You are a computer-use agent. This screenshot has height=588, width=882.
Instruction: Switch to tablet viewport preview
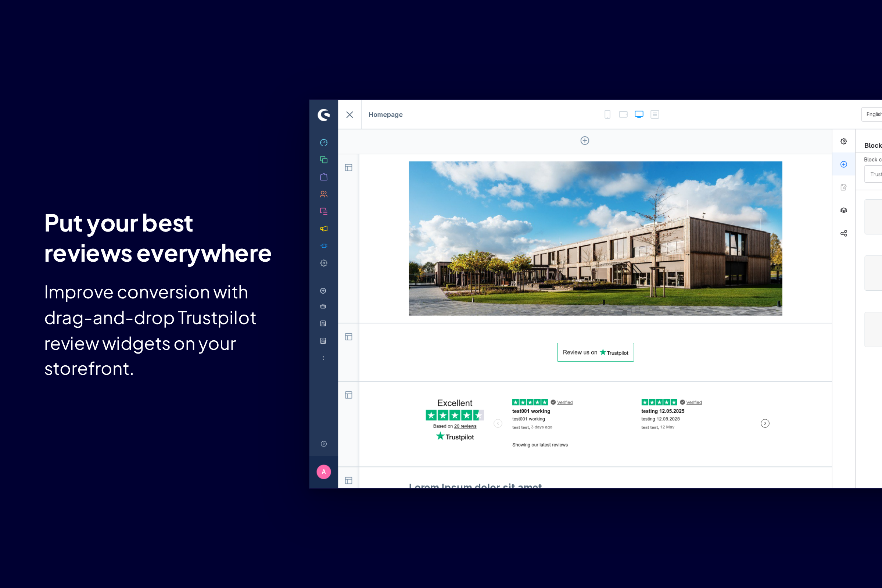(623, 114)
